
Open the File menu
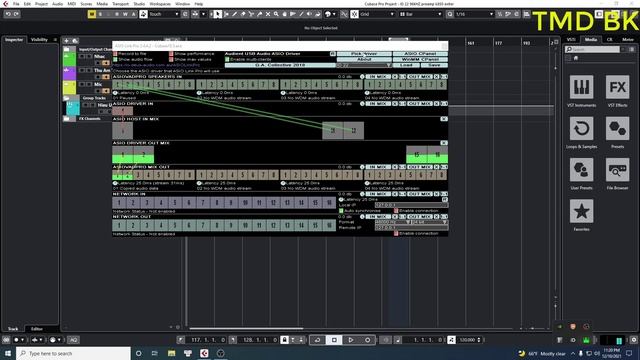click(x=16, y=4)
